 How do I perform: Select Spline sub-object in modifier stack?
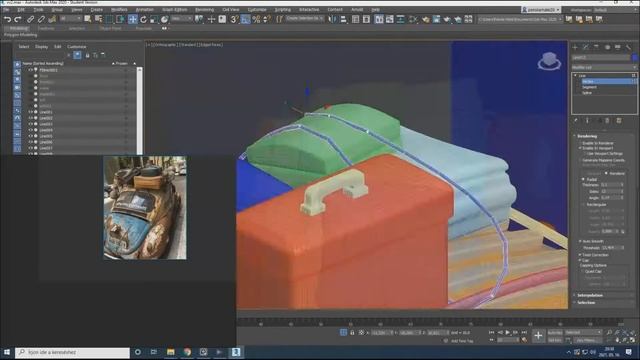click(587, 93)
